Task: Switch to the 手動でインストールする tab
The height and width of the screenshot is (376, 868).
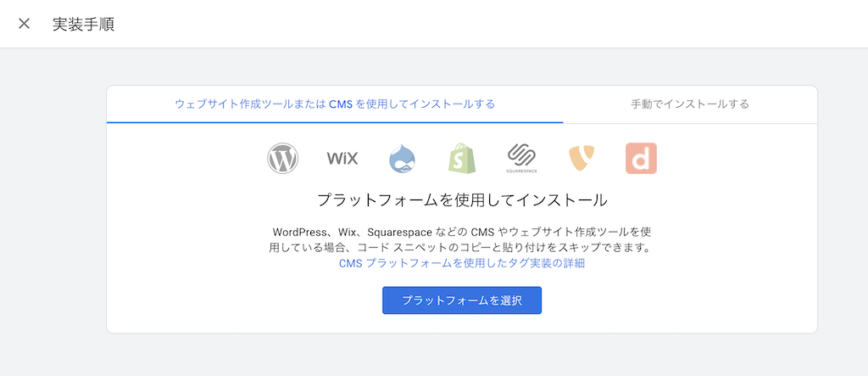Action: pos(690,104)
